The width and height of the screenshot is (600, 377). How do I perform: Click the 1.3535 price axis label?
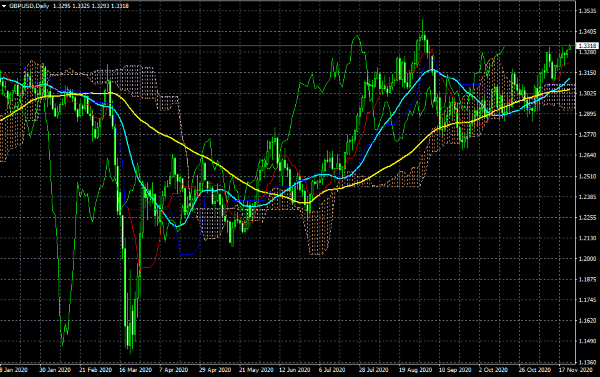click(588, 11)
